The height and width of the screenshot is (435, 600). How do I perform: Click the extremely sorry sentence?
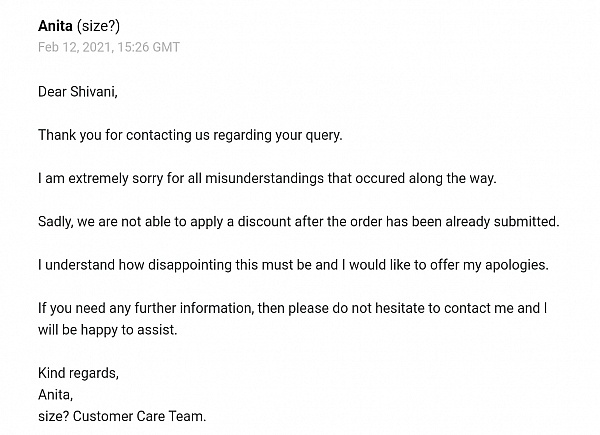click(x=267, y=178)
